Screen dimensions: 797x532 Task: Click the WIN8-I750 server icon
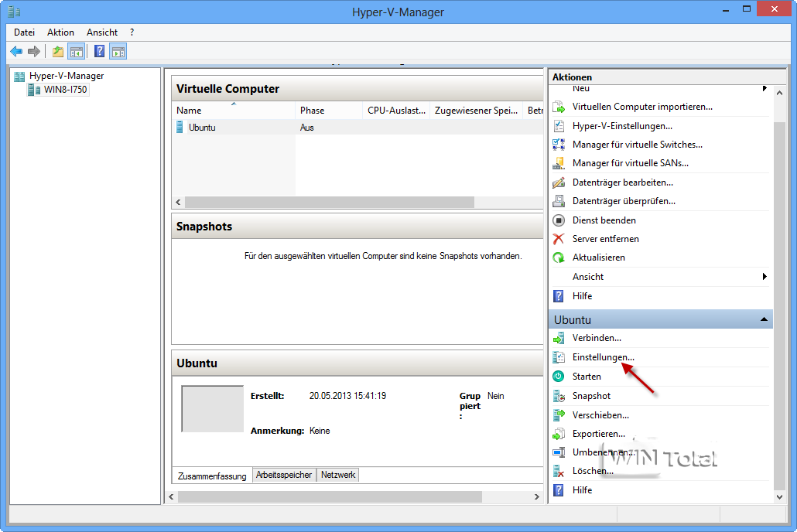[34, 90]
